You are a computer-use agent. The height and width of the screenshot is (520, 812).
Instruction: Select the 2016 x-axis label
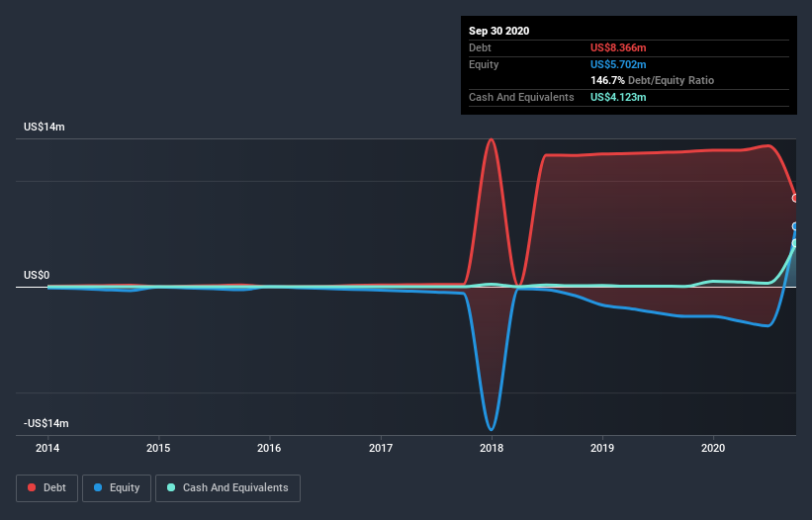[269, 448]
